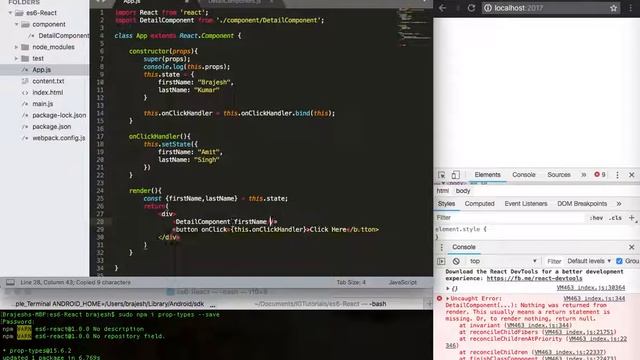Collapse the component folder
The height and width of the screenshot is (360, 640).
17,24
